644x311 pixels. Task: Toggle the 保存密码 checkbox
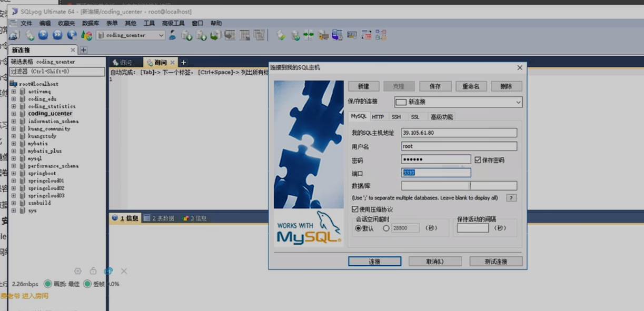[x=478, y=159]
